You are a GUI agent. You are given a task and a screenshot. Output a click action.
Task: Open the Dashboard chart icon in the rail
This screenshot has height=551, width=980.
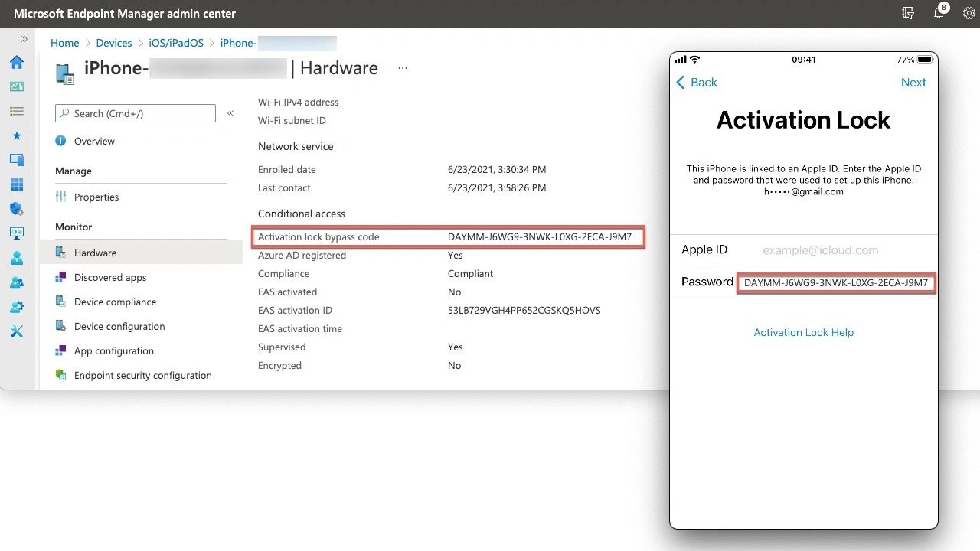click(16, 86)
